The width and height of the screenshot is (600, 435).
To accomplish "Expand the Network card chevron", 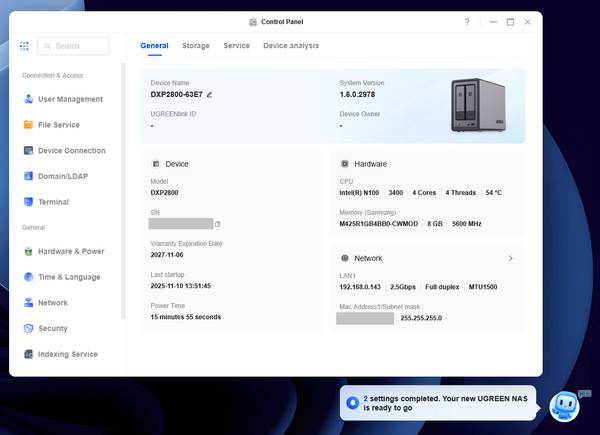I will [x=510, y=258].
